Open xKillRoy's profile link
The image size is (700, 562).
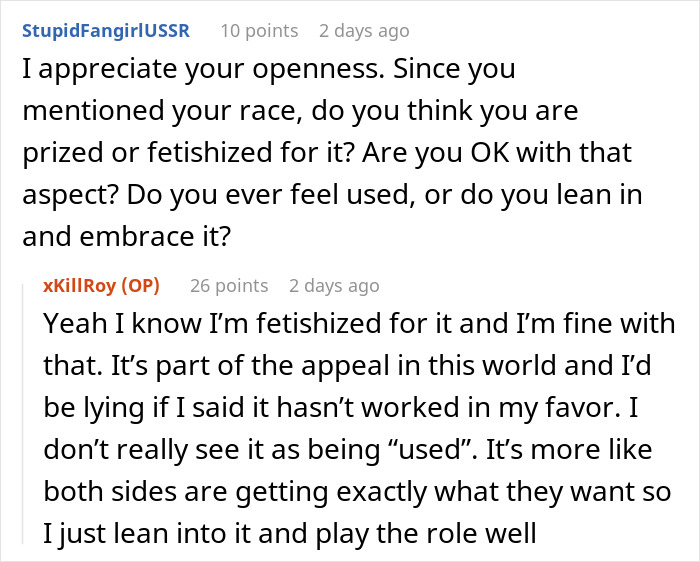[79, 286]
